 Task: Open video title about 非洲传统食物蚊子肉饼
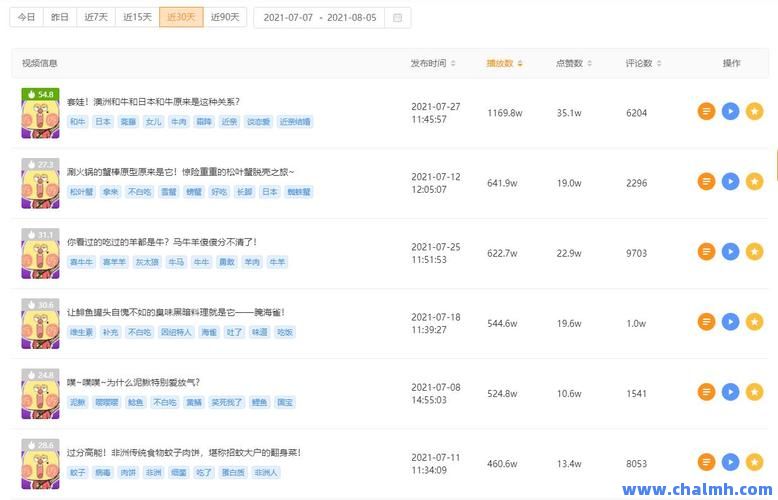[x=184, y=453]
